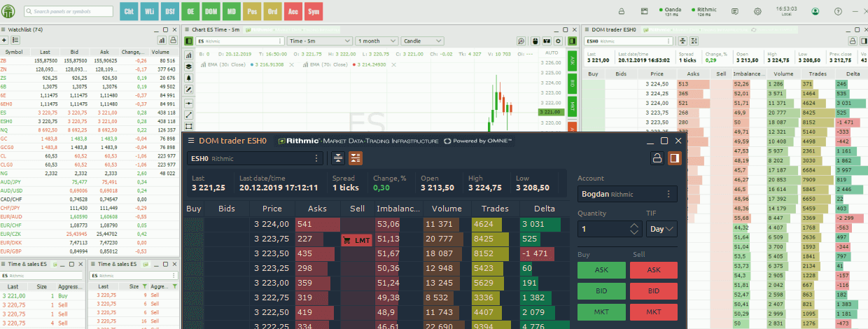This screenshot has width=868, height=329.
Task: Click the application logo icon
Action: [10, 11]
